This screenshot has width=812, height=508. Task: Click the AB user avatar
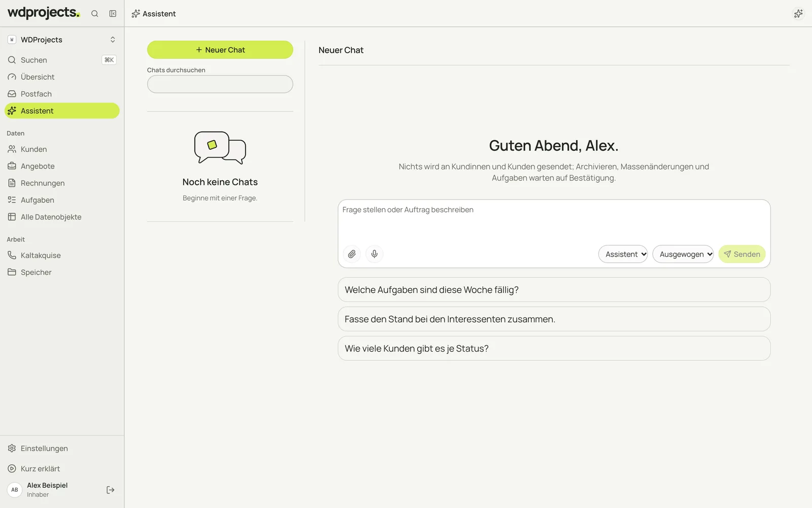(x=15, y=490)
